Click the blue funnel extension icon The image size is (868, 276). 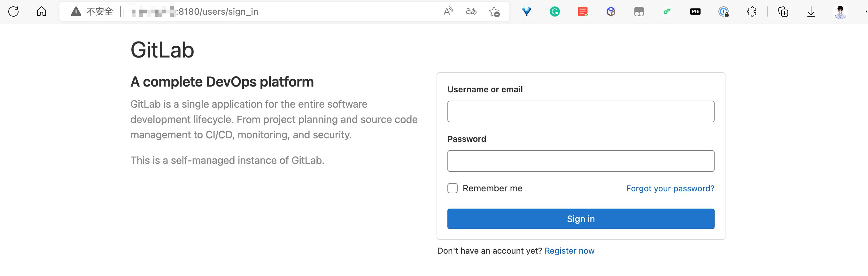(526, 12)
